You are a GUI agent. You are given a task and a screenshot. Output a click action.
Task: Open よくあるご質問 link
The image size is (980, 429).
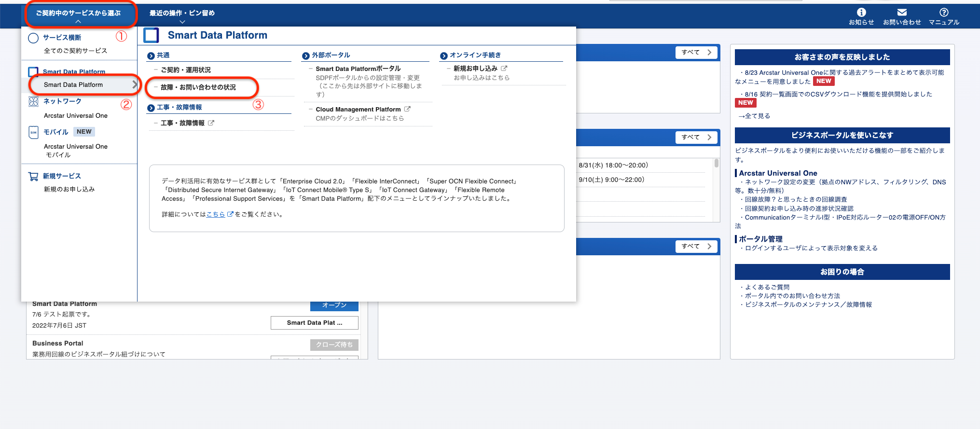(767, 287)
